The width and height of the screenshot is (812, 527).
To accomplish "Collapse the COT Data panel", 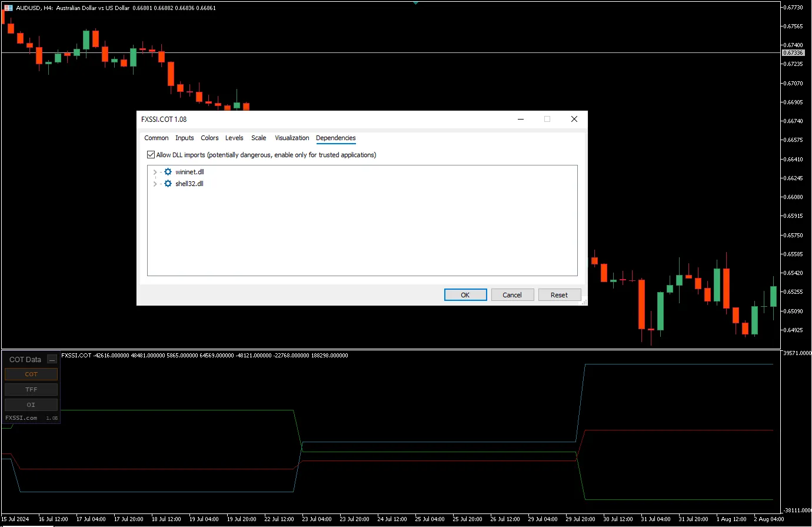I will click(x=52, y=360).
